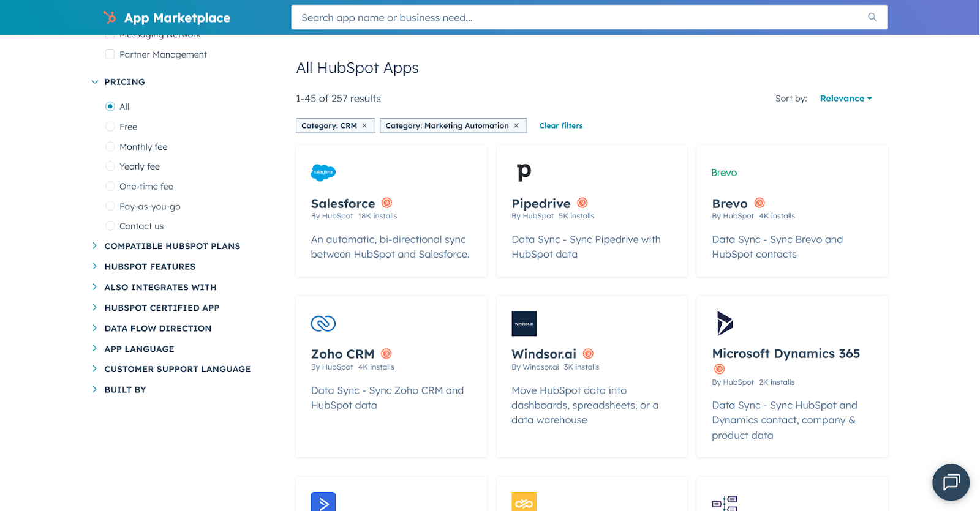This screenshot has height=511, width=980.
Task: Open the Pipedrive app title
Action: (541, 203)
